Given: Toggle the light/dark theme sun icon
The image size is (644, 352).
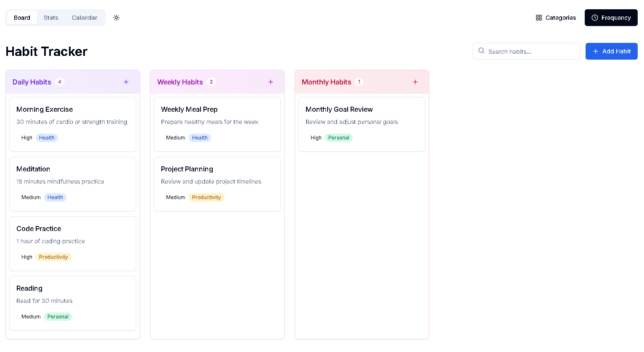Looking at the screenshot, I should [x=116, y=18].
